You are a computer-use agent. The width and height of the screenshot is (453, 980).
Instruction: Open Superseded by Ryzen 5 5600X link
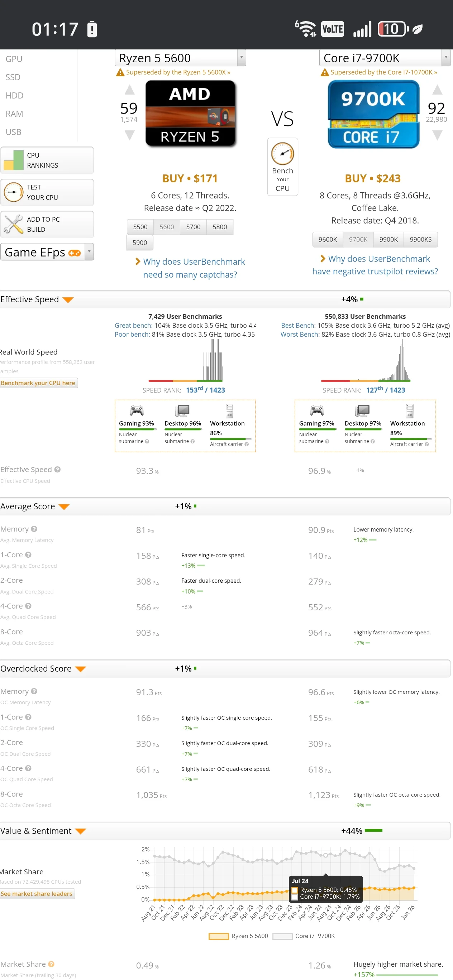pyautogui.click(x=178, y=72)
